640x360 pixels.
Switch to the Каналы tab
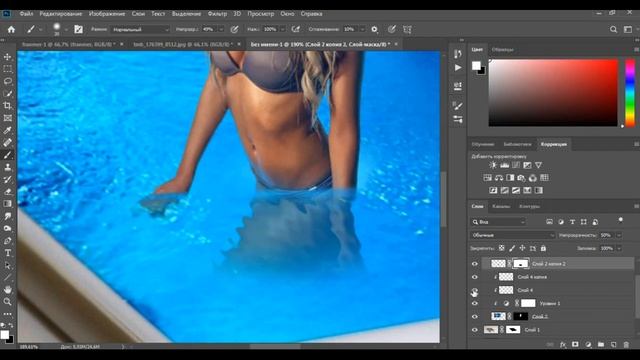tap(501, 207)
